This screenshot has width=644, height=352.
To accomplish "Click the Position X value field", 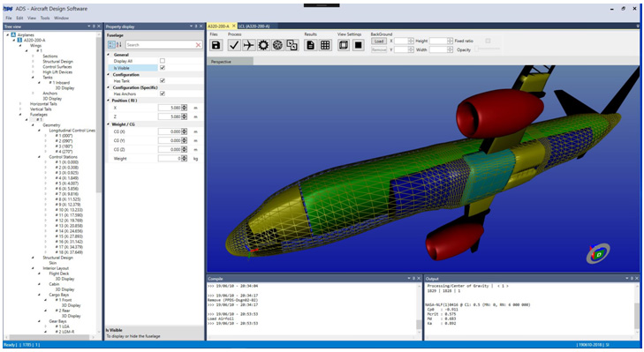I will (170, 108).
